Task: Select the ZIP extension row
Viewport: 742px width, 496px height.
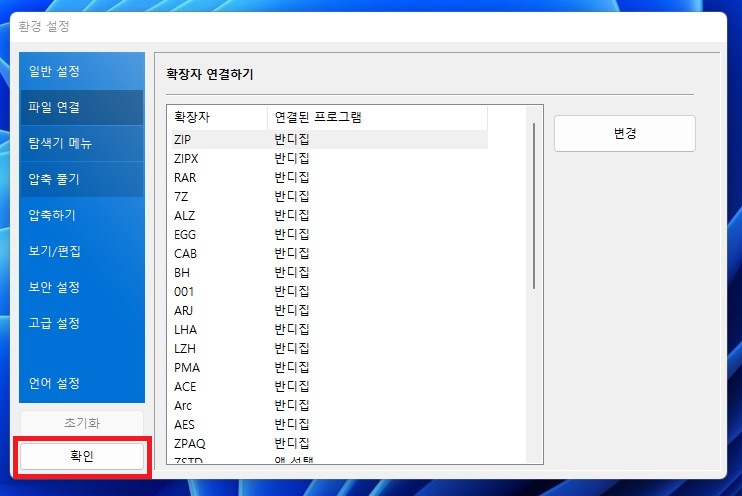Action: pos(330,140)
